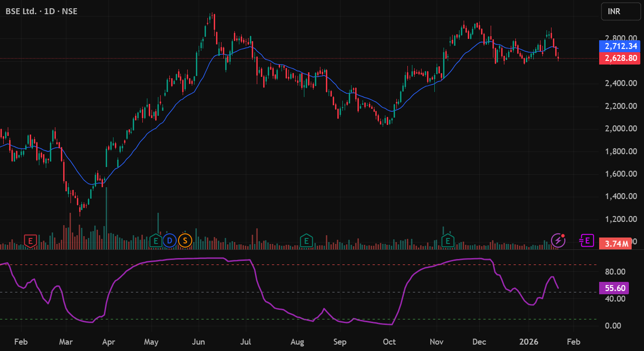Click the E earnings marker near November

pos(447,240)
